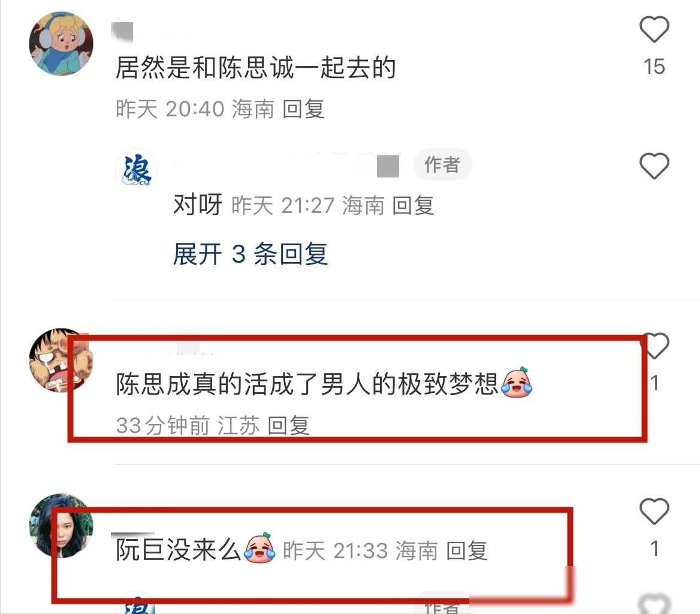The image size is (700, 614).
Task: Open the dark-haired woman avatar profile
Action: pyautogui.click(x=61, y=526)
